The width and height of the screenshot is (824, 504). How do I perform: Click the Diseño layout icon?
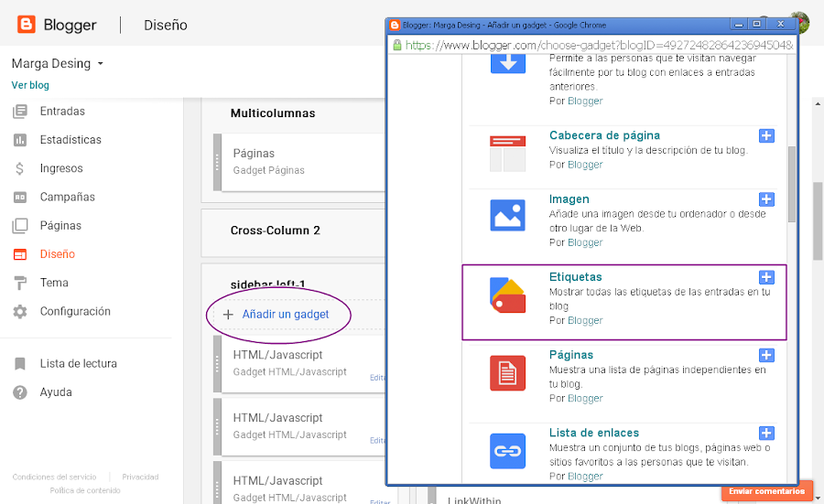(20, 254)
